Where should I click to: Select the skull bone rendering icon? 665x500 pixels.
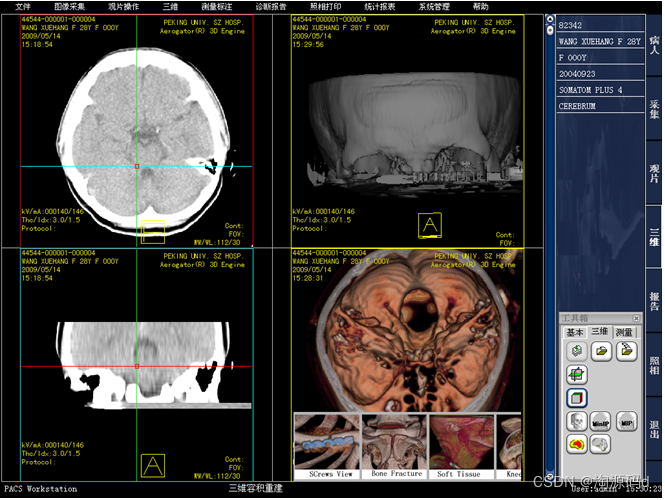tap(576, 422)
